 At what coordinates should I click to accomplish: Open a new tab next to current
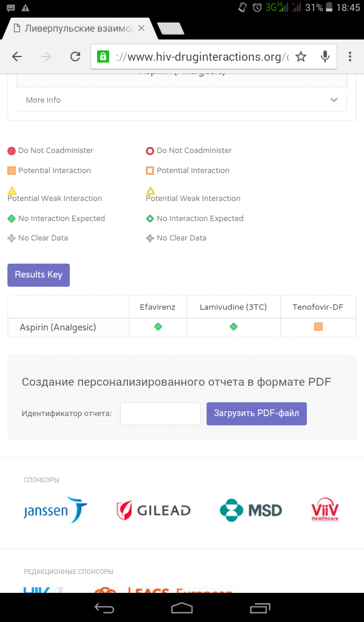[170, 29]
